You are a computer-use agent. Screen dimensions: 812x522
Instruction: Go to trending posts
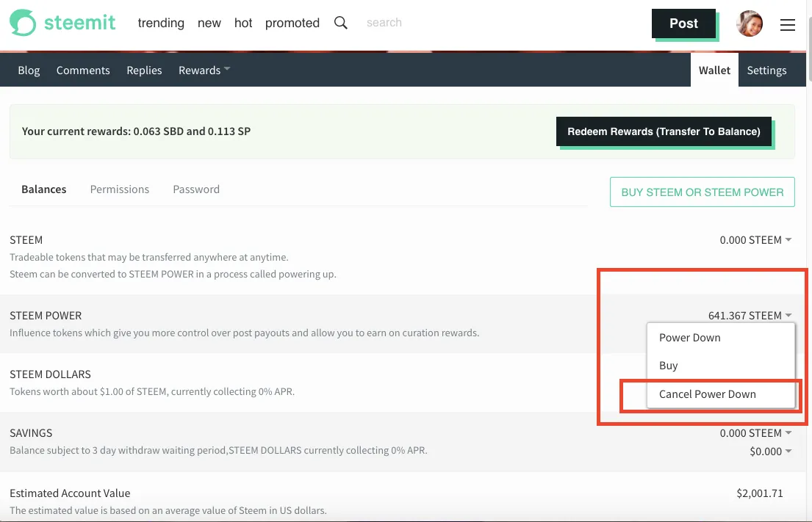(x=161, y=23)
